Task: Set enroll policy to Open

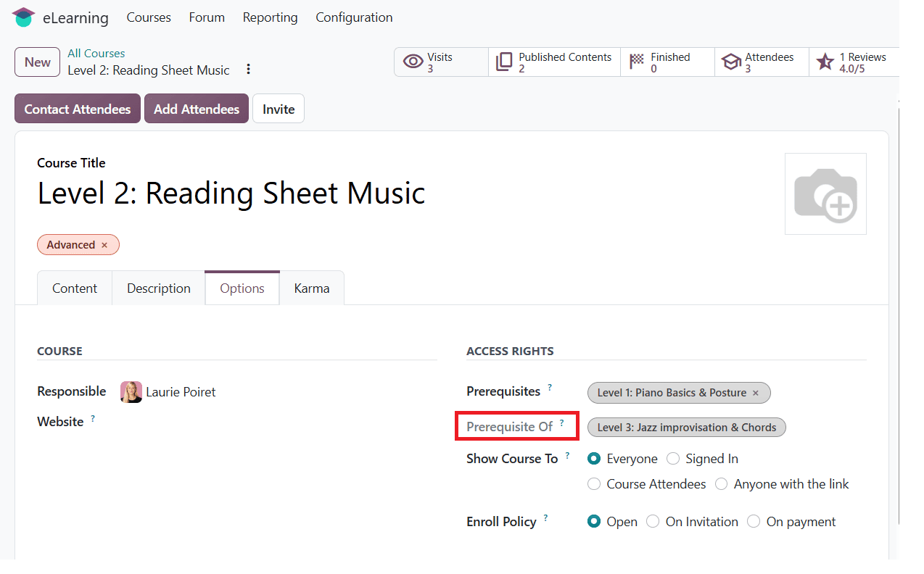Action: pos(594,522)
